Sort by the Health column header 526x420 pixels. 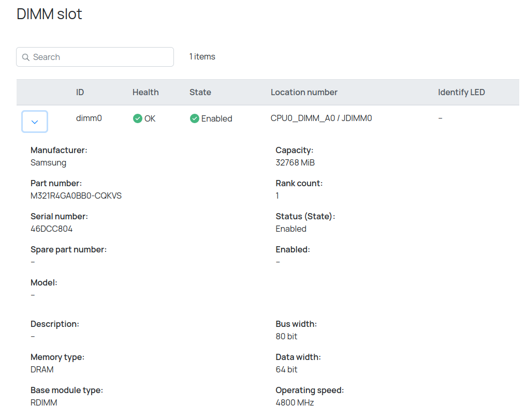coord(145,92)
